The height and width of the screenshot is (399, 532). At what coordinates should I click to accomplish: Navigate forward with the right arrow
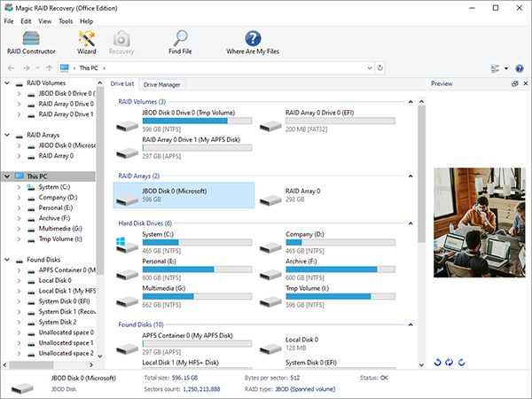(26, 68)
